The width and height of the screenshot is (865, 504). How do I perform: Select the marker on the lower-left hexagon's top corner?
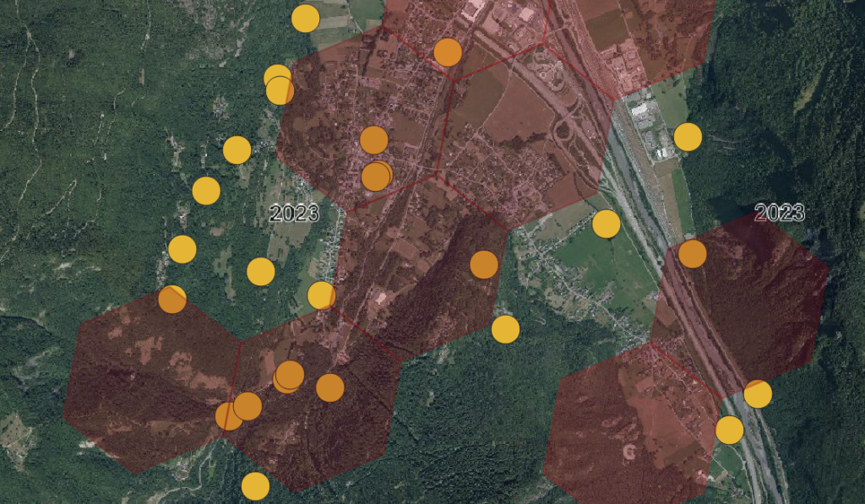[172, 299]
